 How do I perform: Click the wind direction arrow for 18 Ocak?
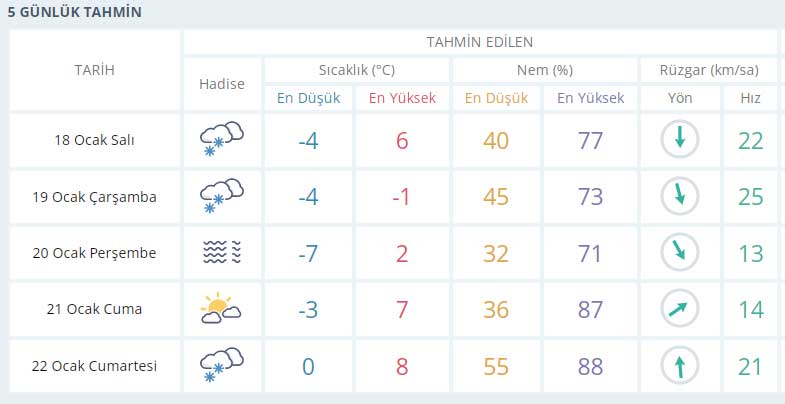click(x=679, y=139)
